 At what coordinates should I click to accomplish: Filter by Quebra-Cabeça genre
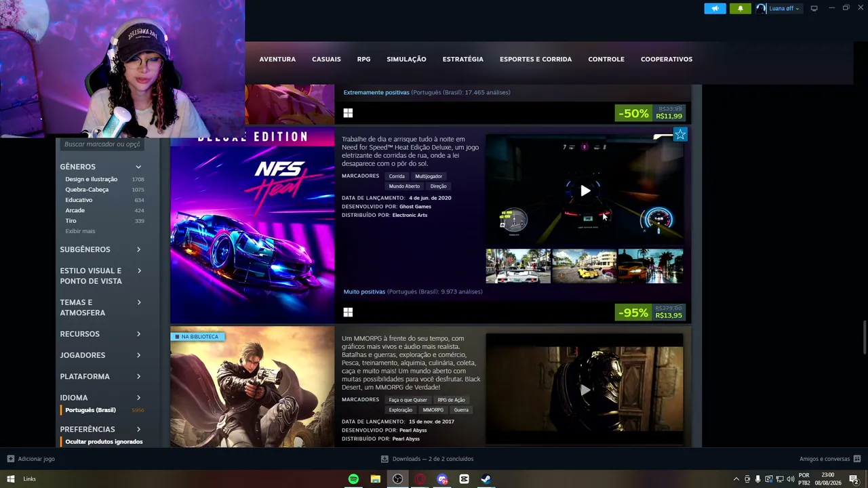pyautogui.click(x=87, y=190)
